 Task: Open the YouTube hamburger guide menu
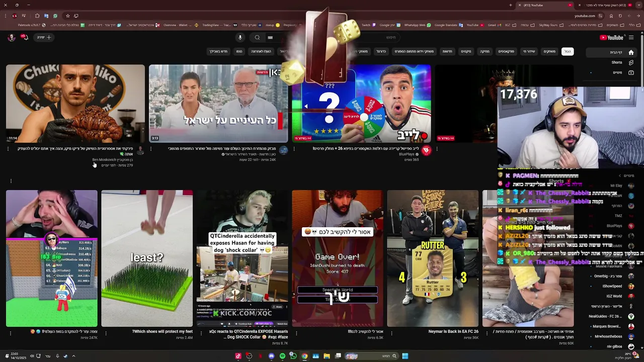click(631, 37)
